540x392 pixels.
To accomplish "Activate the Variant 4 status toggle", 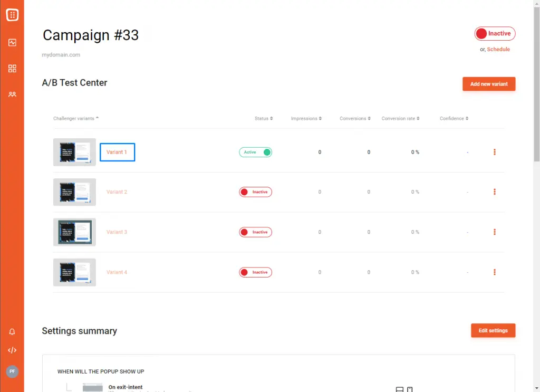I will (x=256, y=272).
